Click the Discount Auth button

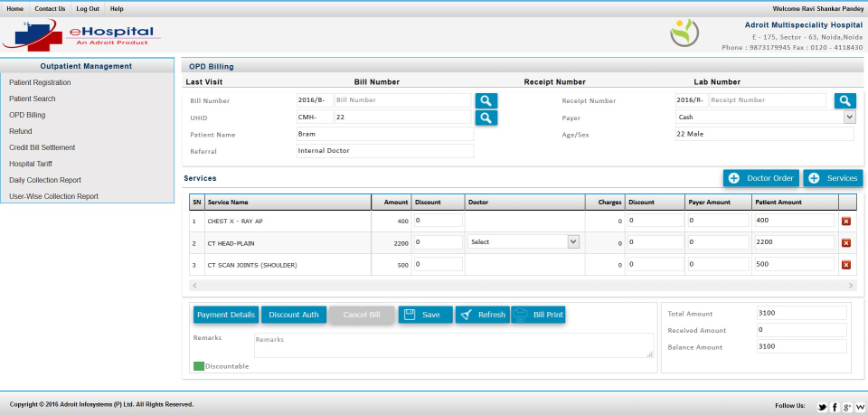point(293,315)
